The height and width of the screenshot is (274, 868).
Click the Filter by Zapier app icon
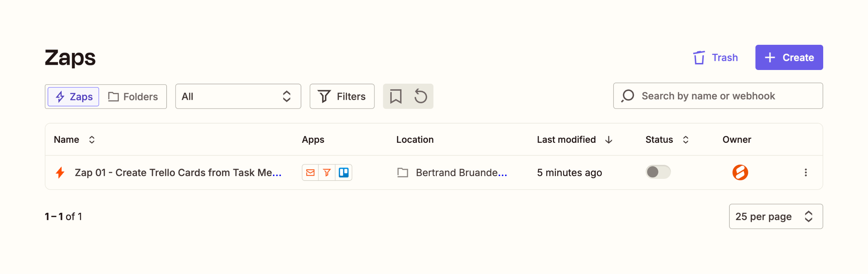pyautogui.click(x=327, y=173)
